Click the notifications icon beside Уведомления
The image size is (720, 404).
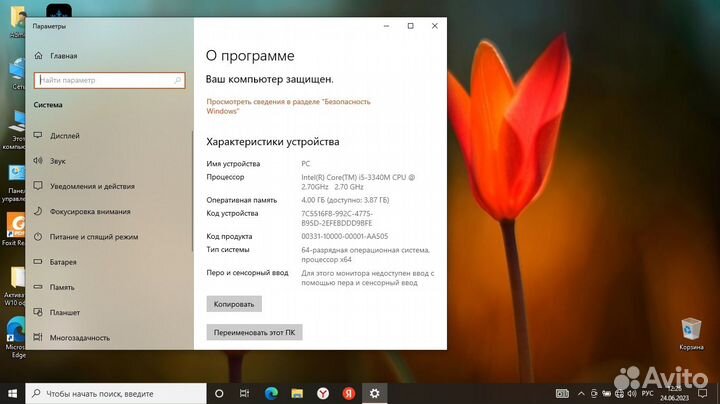[x=38, y=186]
